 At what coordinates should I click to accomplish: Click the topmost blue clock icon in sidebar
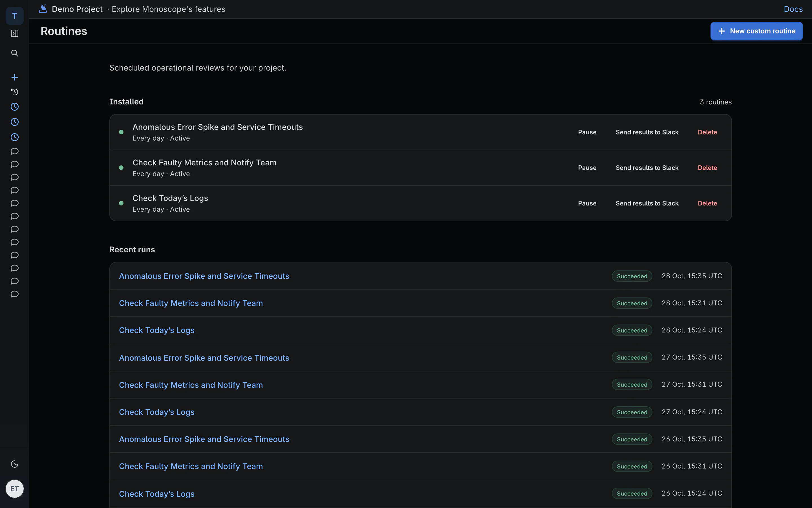pos(14,107)
